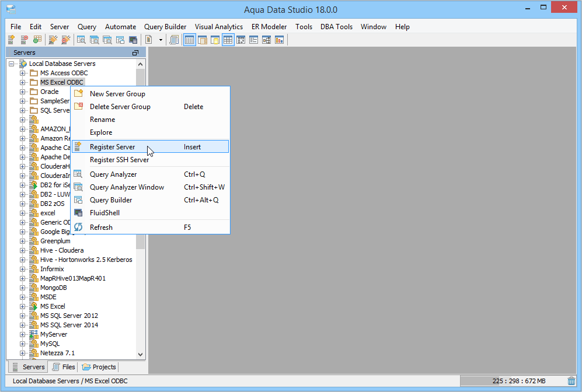Select the Hive - Cloudera server
Screen dimensions: 582x392
click(x=62, y=250)
